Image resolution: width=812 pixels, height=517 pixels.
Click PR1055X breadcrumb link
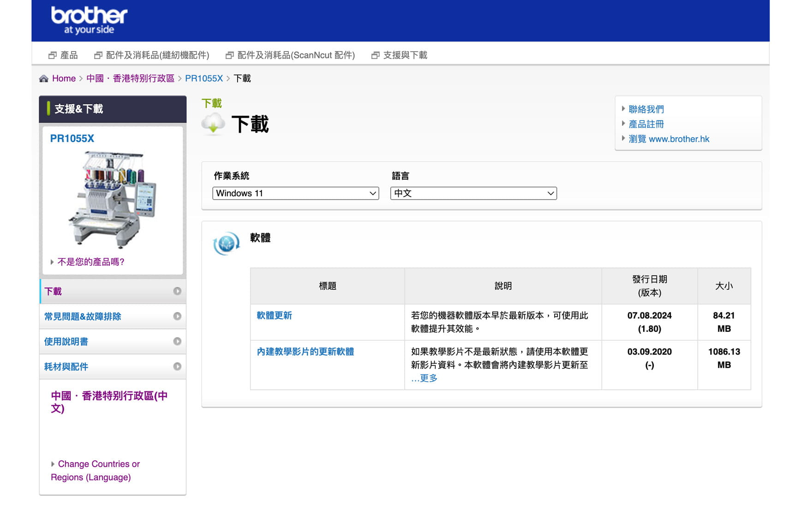coord(204,78)
